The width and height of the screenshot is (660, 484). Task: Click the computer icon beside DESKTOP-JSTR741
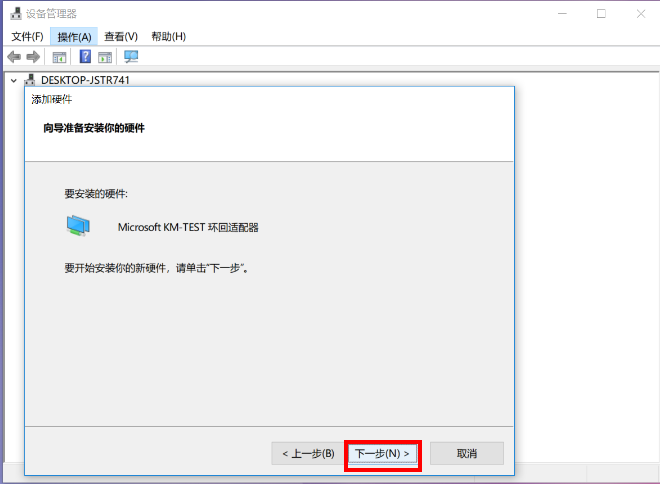tap(31, 80)
